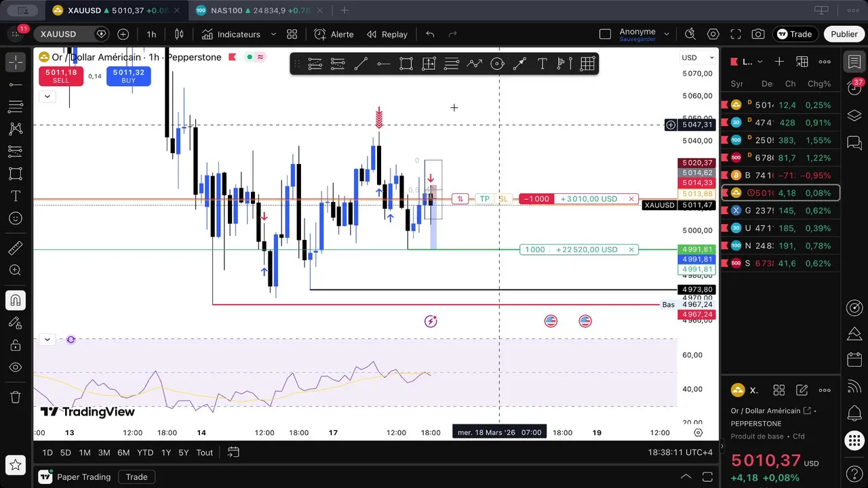Click the SELL 5011,18 button
868x488 pixels.
click(x=61, y=76)
